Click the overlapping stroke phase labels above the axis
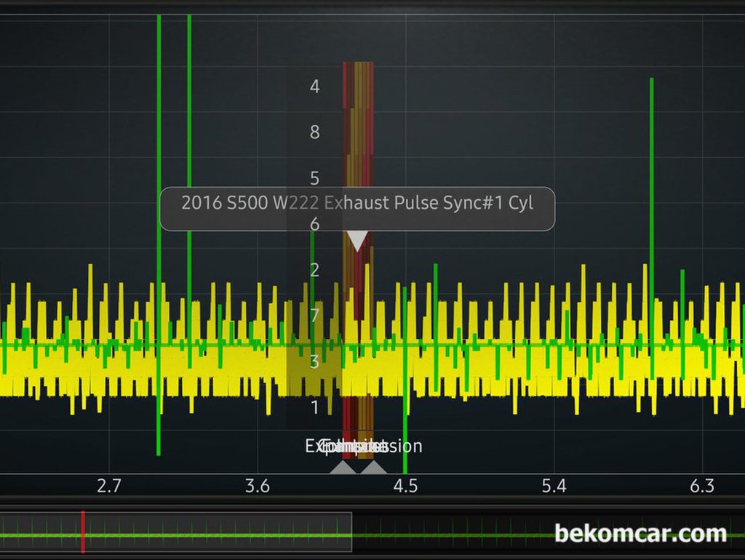 [363, 446]
